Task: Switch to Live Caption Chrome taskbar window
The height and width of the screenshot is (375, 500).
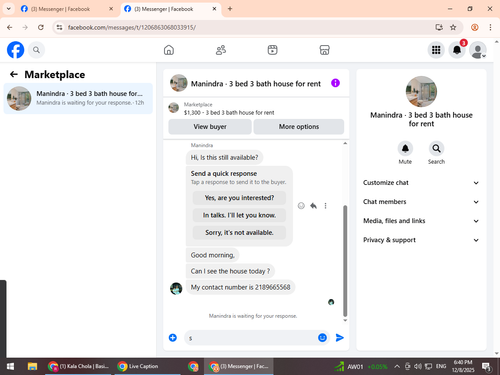Action: click(x=147, y=367)
